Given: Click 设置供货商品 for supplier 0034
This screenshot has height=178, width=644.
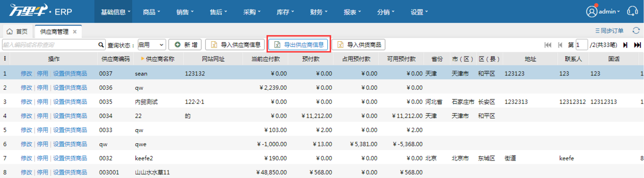Looking at the screenshot, I should pyautogui.click(x=70, y=116).
